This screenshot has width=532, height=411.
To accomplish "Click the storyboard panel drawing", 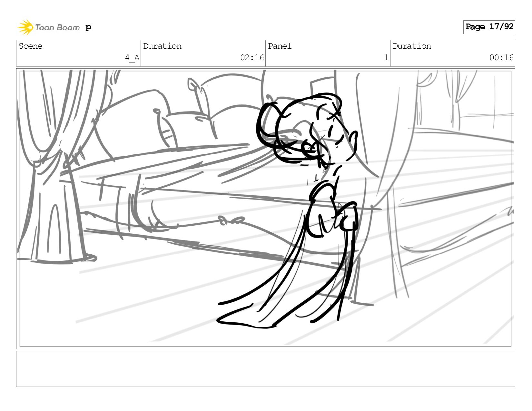I will click(265, 209).
